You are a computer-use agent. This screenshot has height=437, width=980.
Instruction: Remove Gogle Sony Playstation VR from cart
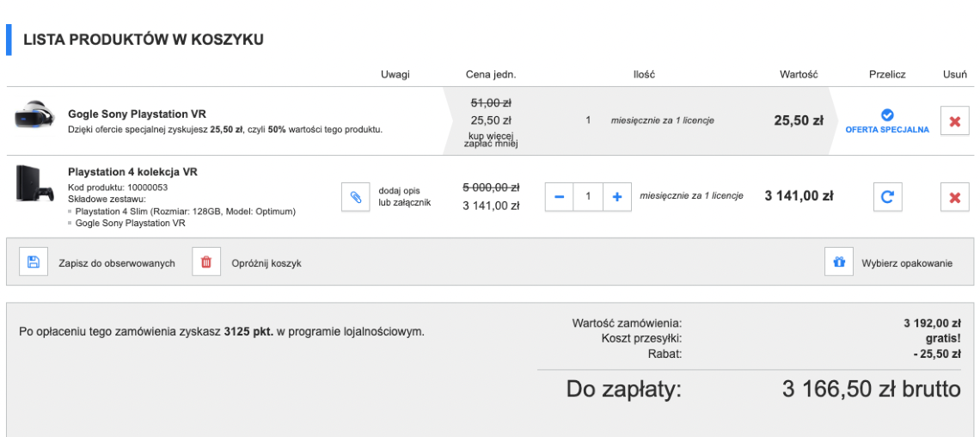[x=954, y=121]
